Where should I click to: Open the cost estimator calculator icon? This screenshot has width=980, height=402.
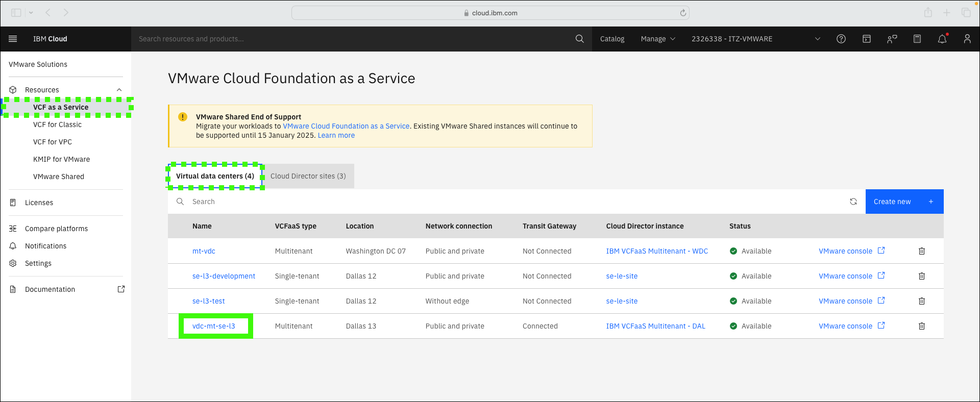pos(917,39)
